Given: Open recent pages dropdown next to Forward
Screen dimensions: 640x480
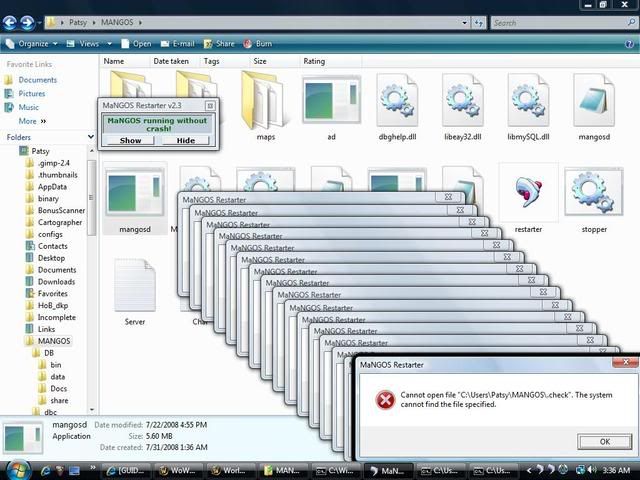Looking at the screenshot, I should click(x=39, y=22).
